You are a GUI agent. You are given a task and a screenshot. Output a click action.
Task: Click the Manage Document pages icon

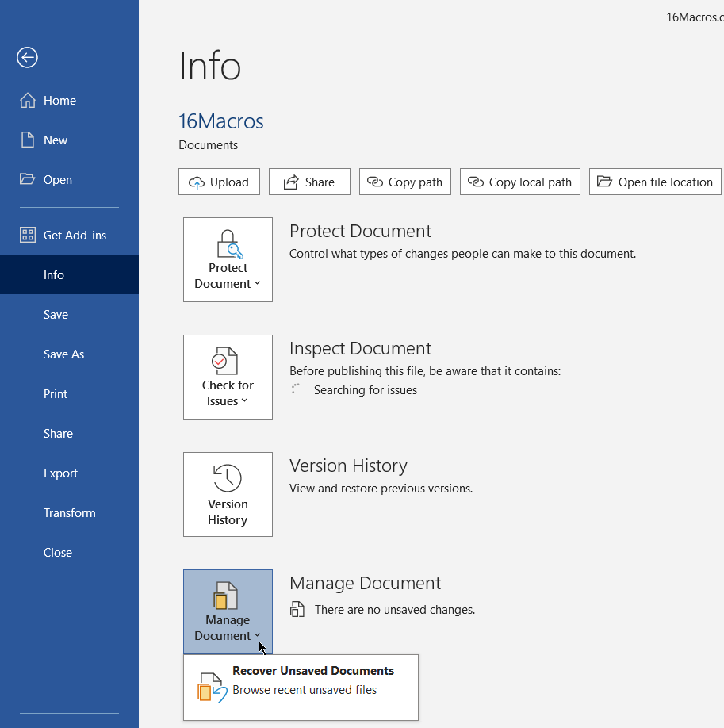pos(226,596)
